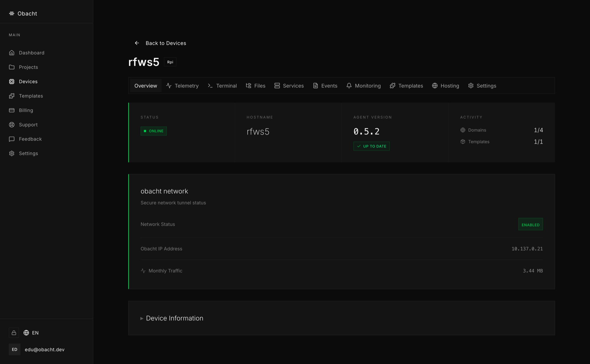Screen dimensions: 590x364
Task: Click the Obacht logo menu icon
Action: [x=12, y=14]
